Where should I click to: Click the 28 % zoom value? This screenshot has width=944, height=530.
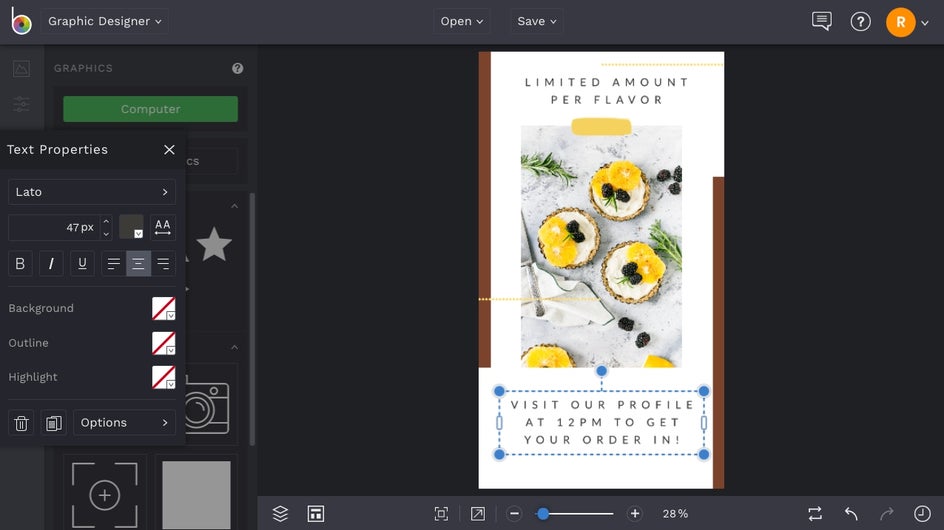coord(675,514)
